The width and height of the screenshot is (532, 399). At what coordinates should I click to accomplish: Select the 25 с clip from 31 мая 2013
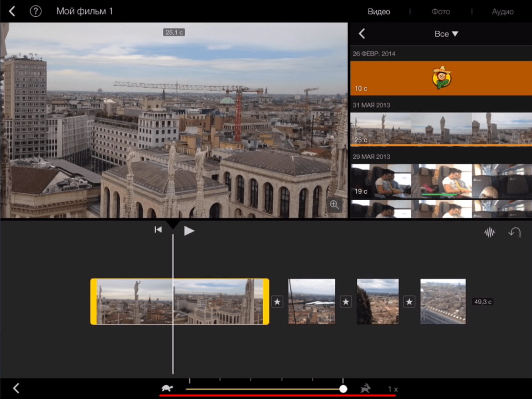[441, 129]
